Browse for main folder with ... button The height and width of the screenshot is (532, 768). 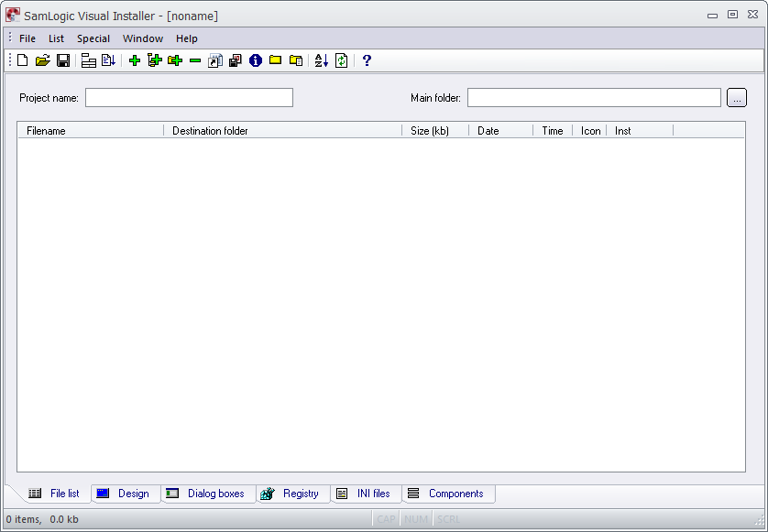[737, 97]
